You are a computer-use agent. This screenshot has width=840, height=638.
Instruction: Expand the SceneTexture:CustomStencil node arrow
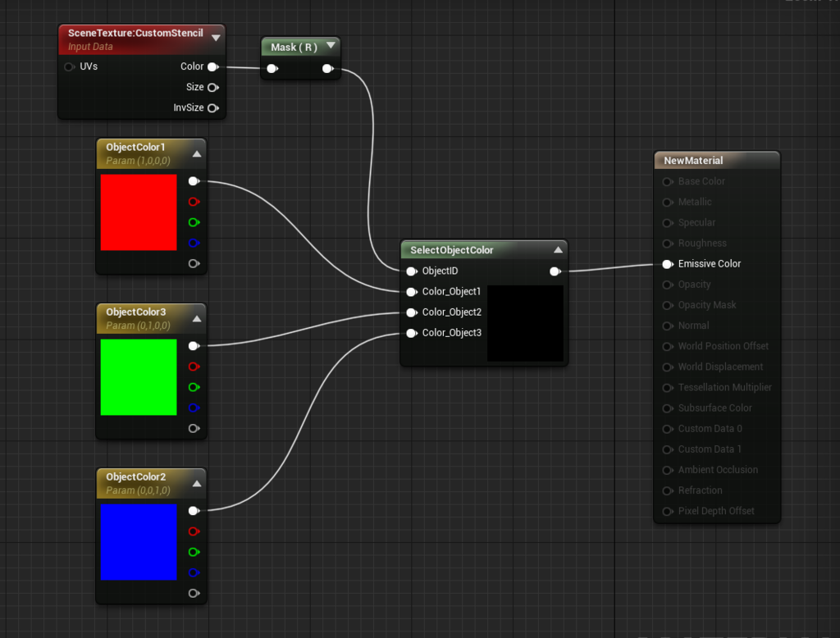point(216,38)
